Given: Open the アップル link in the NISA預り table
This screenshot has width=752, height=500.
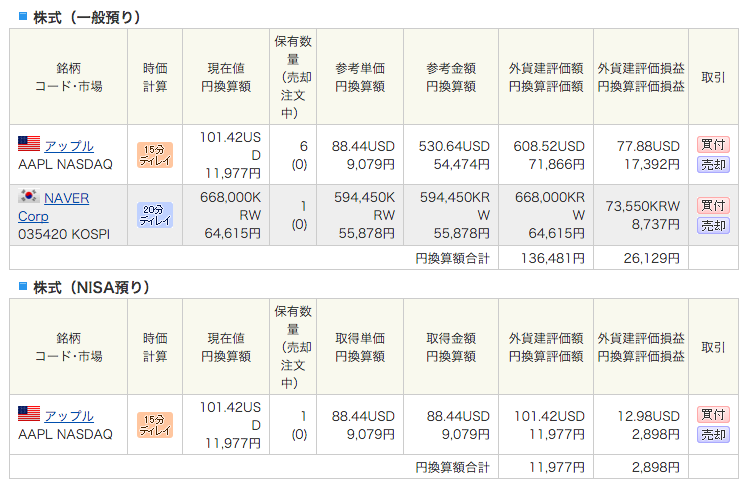Looking at the screenshot, I should click(69, 416).
